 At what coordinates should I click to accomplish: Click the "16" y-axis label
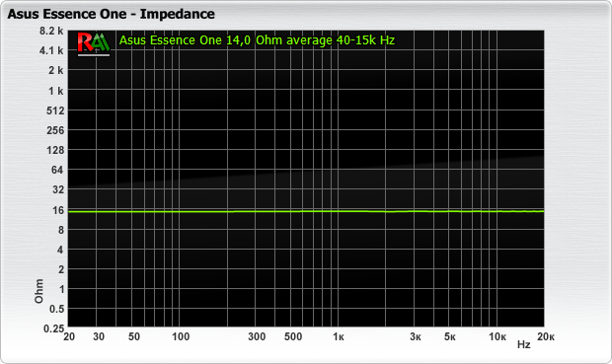coord(58,210)
